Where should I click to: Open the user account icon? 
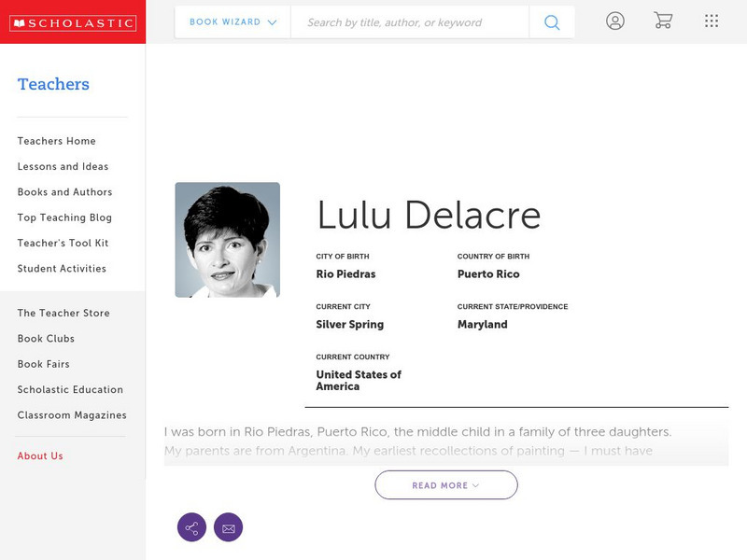[614, 21]
